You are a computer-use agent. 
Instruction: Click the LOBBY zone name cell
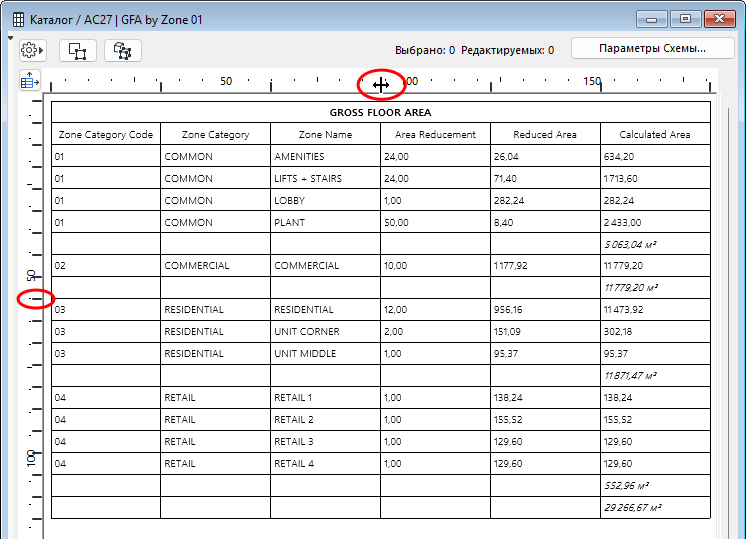325,200
